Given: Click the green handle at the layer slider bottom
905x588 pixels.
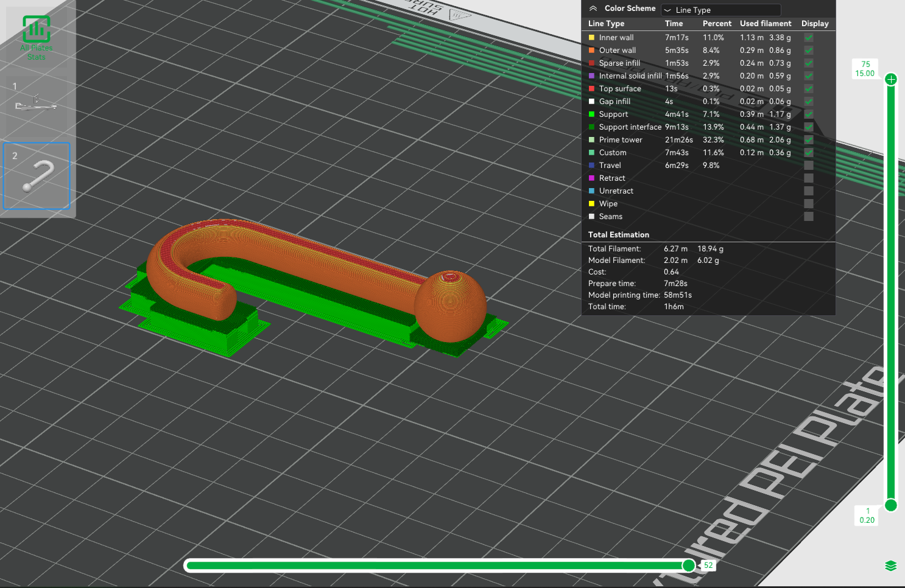Looking at the screenshot, I should pyautogui.click(x=891, y=505).
